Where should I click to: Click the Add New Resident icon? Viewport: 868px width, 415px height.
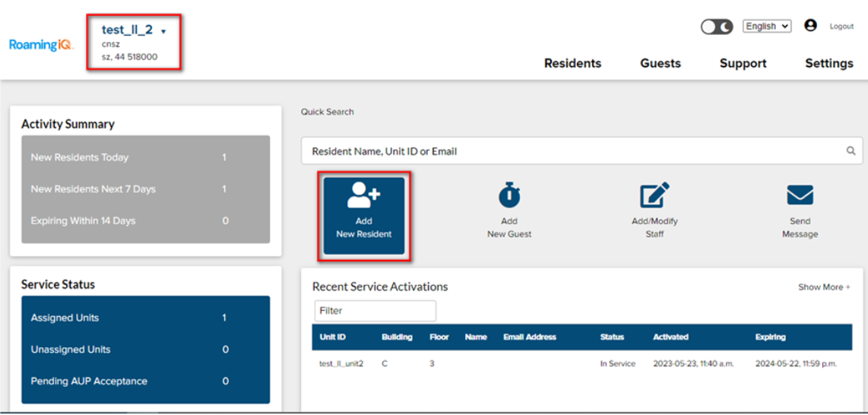[x=364, y=197]
